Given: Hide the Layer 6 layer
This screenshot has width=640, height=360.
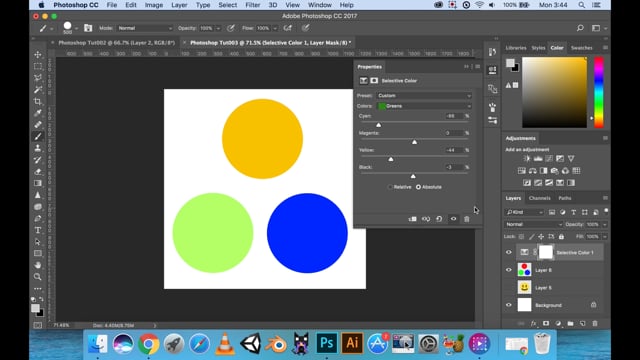Looking at the screenshot, I should coord(509,270).
